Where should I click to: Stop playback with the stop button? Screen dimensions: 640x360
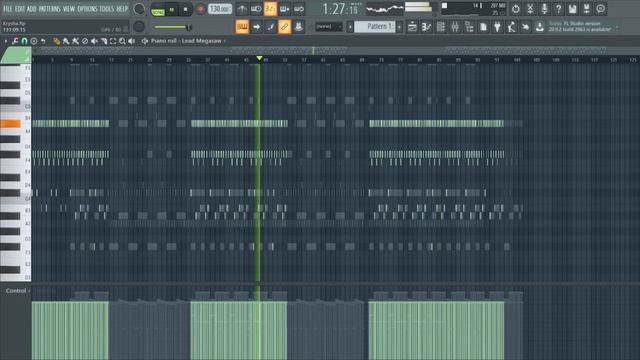[186, 9]
